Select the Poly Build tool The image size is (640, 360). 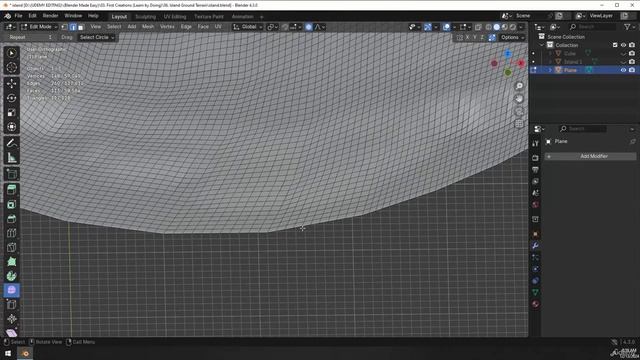[x=11, y=262]
